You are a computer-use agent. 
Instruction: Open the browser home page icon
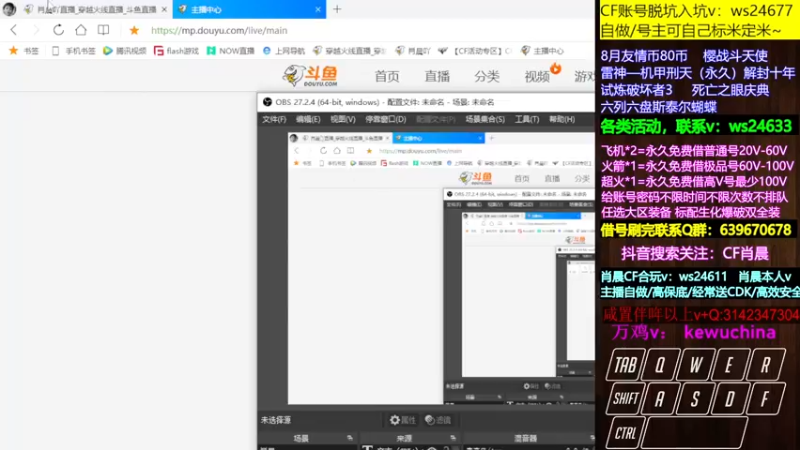[x=81, y=30]
